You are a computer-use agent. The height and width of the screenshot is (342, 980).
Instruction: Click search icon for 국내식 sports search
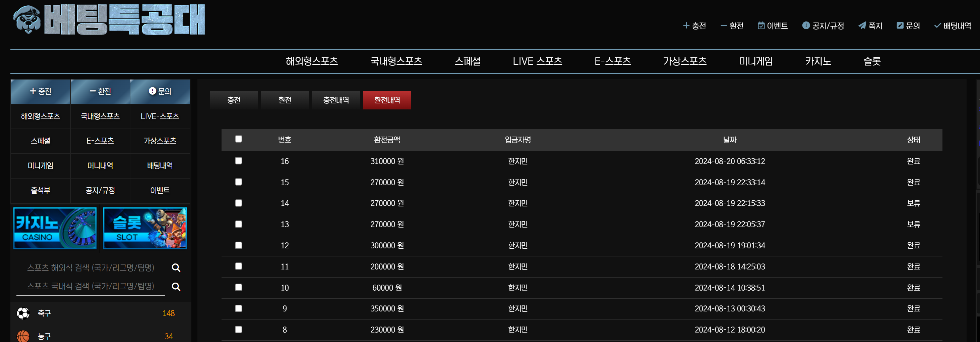tap(176, 287)
